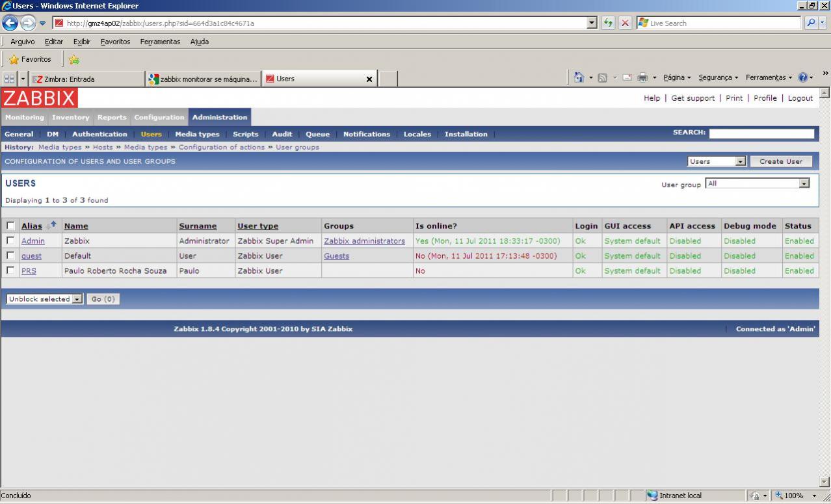Image resolution: width=831 pixels, height=504 pixels.
Task: Click the Create User button
Action: coord(781,161)
